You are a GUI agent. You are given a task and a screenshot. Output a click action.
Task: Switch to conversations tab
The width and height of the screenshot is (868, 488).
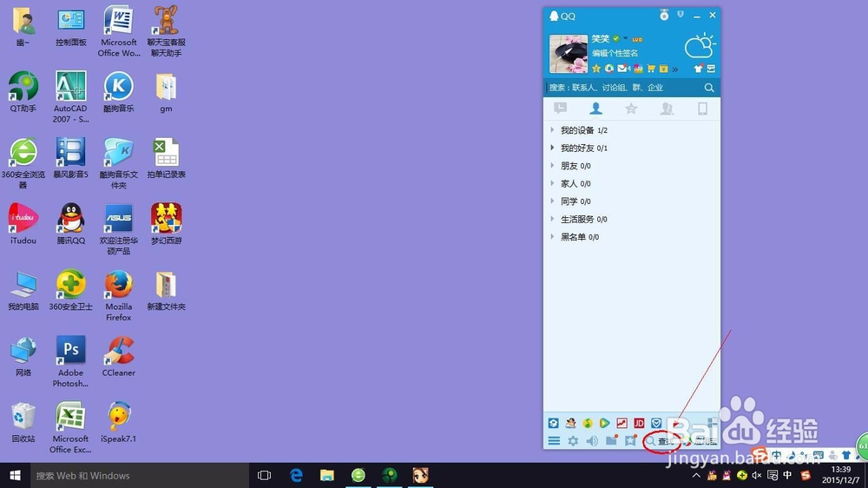(560, 109)
